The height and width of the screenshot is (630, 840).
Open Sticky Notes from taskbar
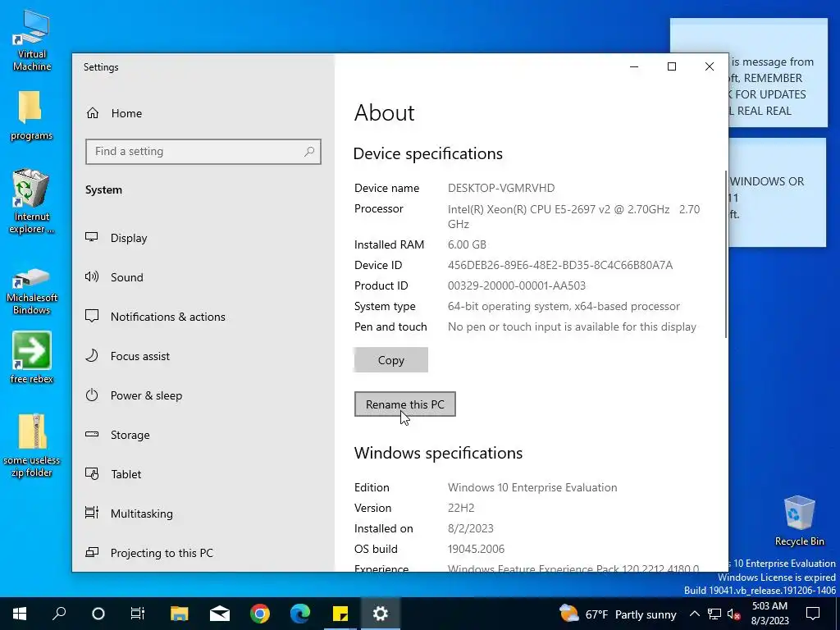[340, 614]
